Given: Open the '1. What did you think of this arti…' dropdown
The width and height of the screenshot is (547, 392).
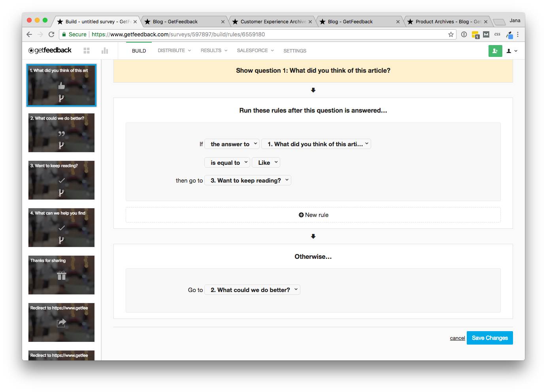Looking at the screenshot, I should click(316, 144).
